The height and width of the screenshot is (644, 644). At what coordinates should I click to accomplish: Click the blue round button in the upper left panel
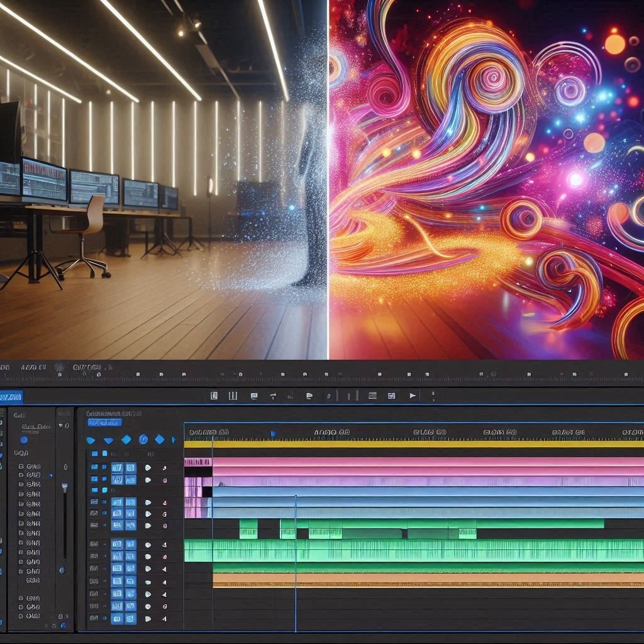[24, 440]
